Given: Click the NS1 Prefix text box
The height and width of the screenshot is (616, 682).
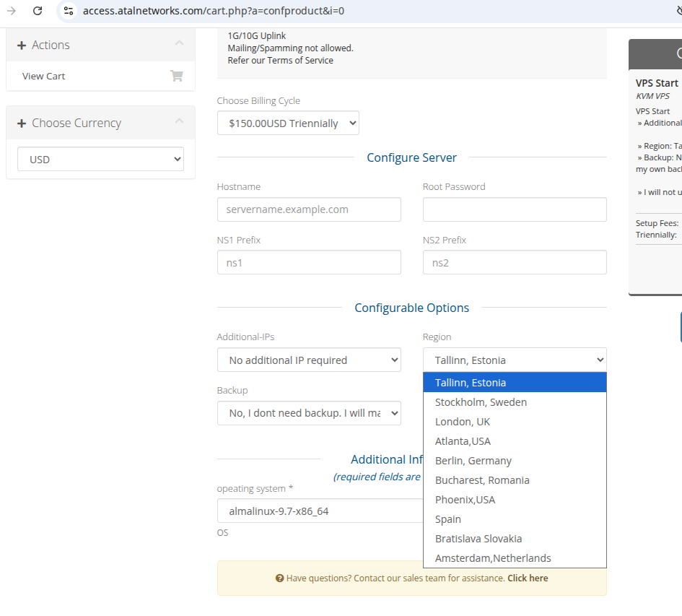Looking at the screenshot, I should click(309, 263).
